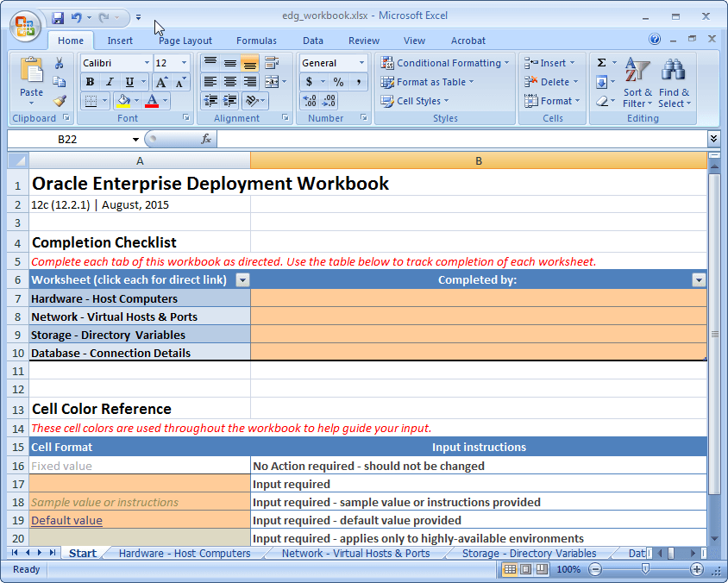Switch to the Formulas ribbon tab
The width and height of the screenshot is (728, 583).
point(256,41)
